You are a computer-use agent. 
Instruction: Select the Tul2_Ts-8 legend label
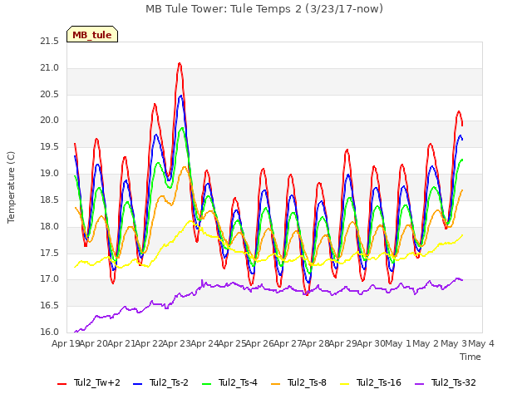point(307,382)
